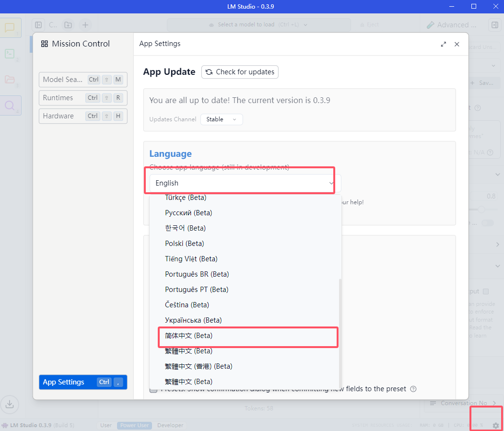Adjust the temperature slider in background panel
Viewport: 504px width, 431px height.
(481, 210)
